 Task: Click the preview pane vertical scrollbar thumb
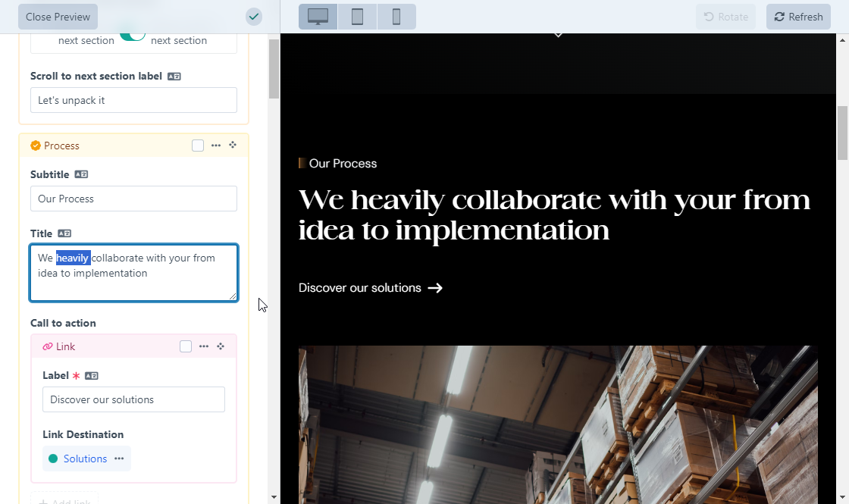coord(842,133)
